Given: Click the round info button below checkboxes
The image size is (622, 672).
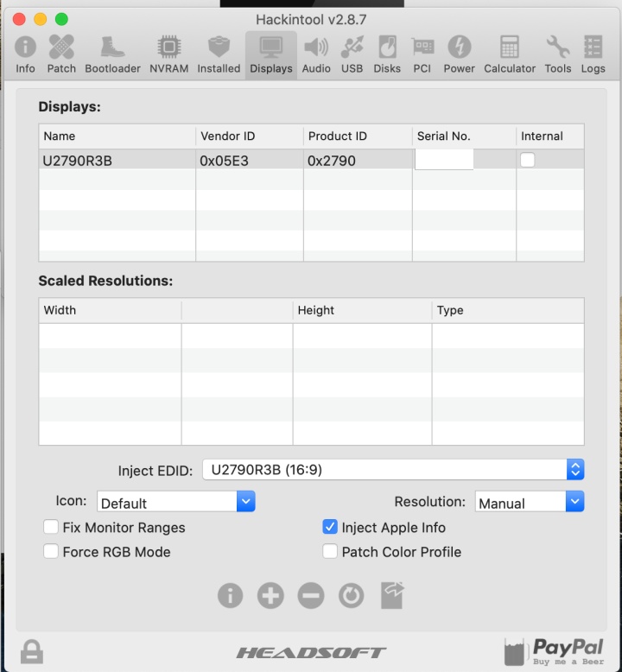Looking at the screenshot, I should click(x=230, y=595).
